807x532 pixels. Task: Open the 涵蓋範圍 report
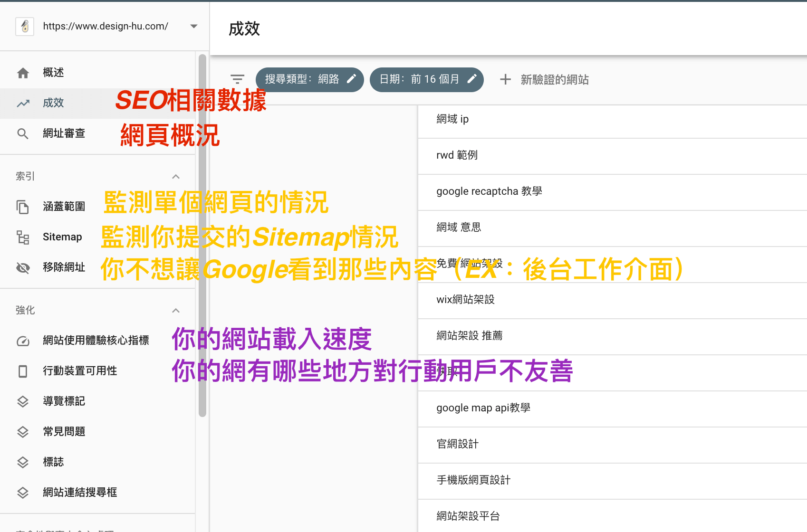tap(97, 207)
